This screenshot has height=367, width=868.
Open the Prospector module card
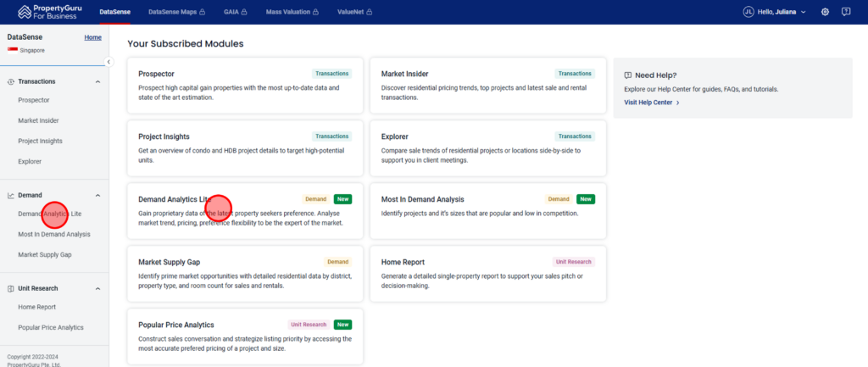coord(245,86)
